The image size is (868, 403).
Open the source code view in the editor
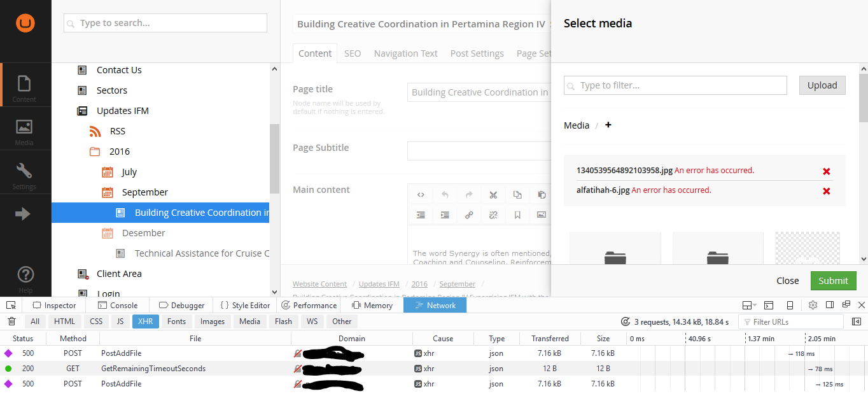click(421, 195)
